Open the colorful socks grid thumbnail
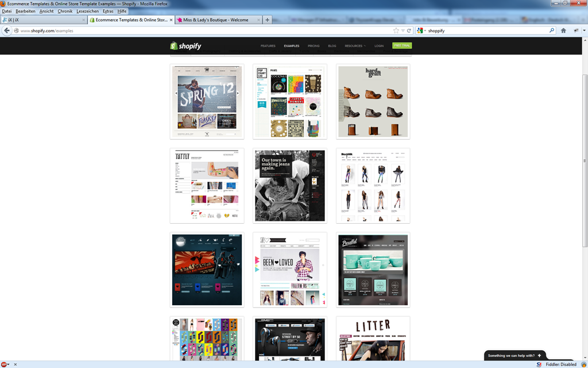 point(207,339)
